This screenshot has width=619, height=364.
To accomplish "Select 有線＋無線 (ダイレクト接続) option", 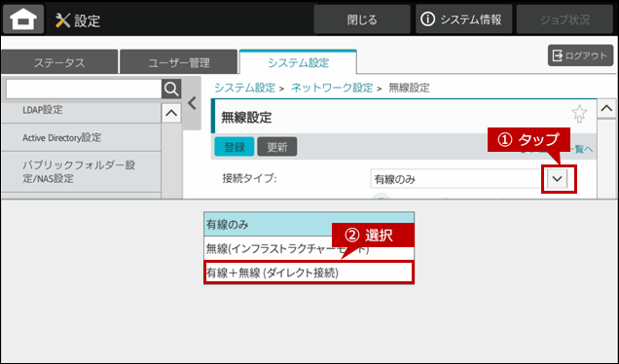I will pos(309,273).
